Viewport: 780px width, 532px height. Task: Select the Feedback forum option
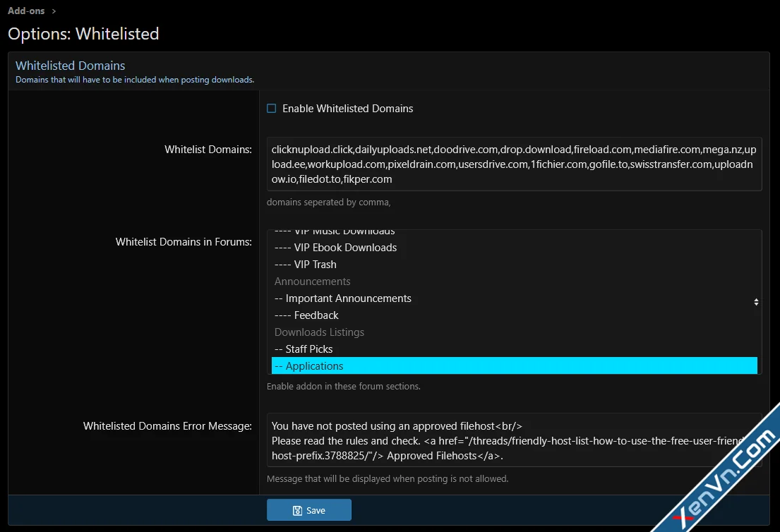tap(514, 315)
